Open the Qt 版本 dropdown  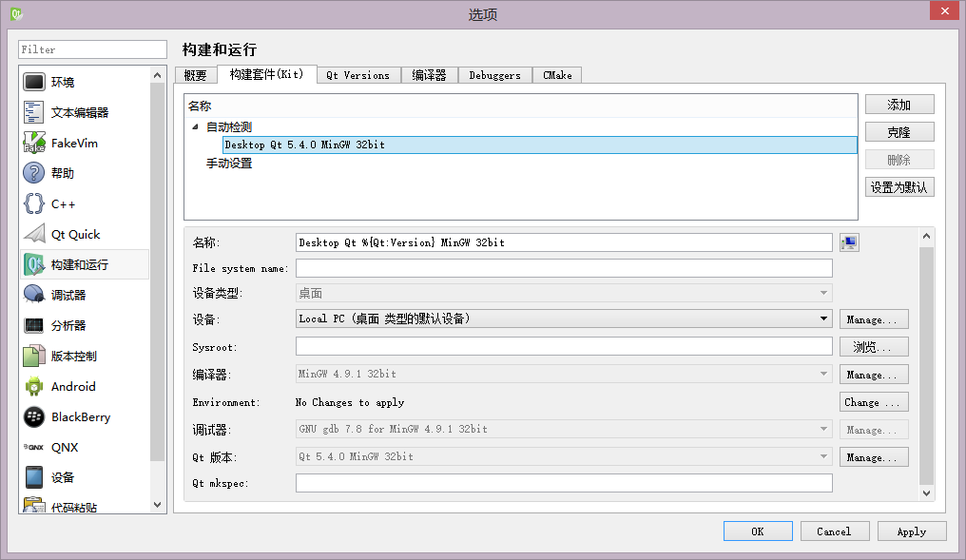coord(564,456)
